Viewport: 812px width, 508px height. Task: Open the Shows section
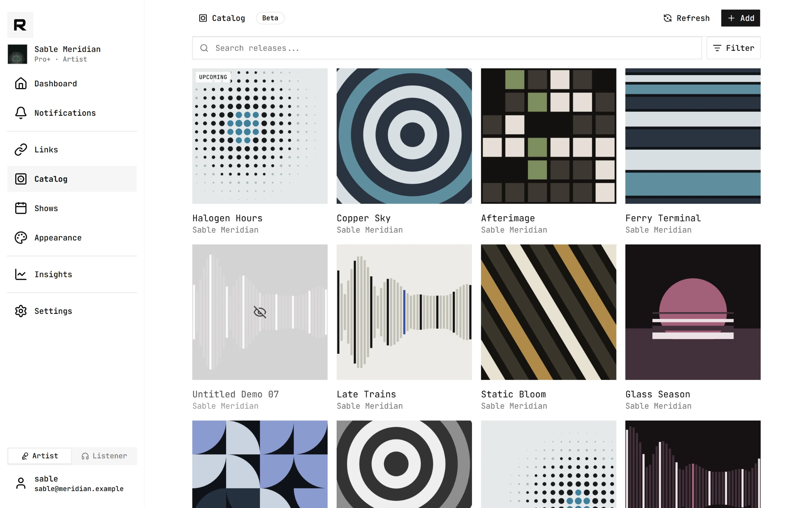tap(72, 208)
